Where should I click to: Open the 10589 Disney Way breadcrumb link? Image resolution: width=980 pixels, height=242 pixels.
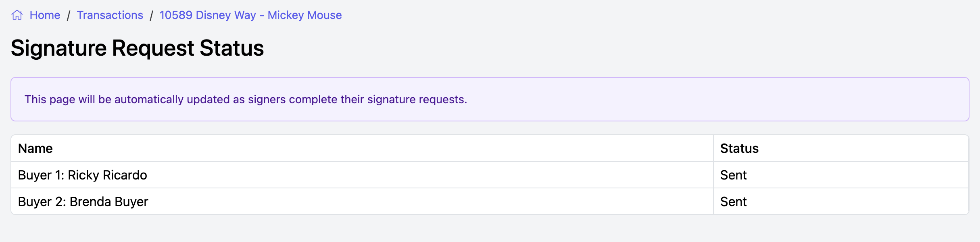point(250,15)
